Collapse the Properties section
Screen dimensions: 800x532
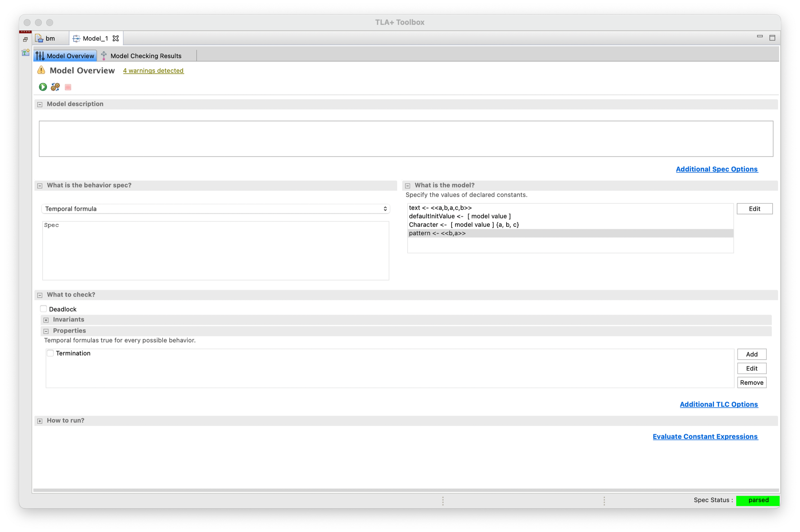(x=46, y=331)
